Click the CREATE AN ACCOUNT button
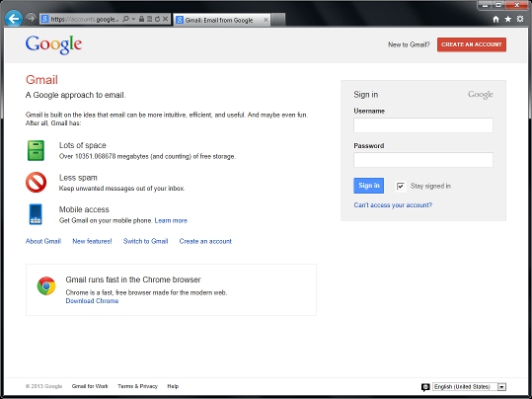532x399 pixels. [472, 44]
